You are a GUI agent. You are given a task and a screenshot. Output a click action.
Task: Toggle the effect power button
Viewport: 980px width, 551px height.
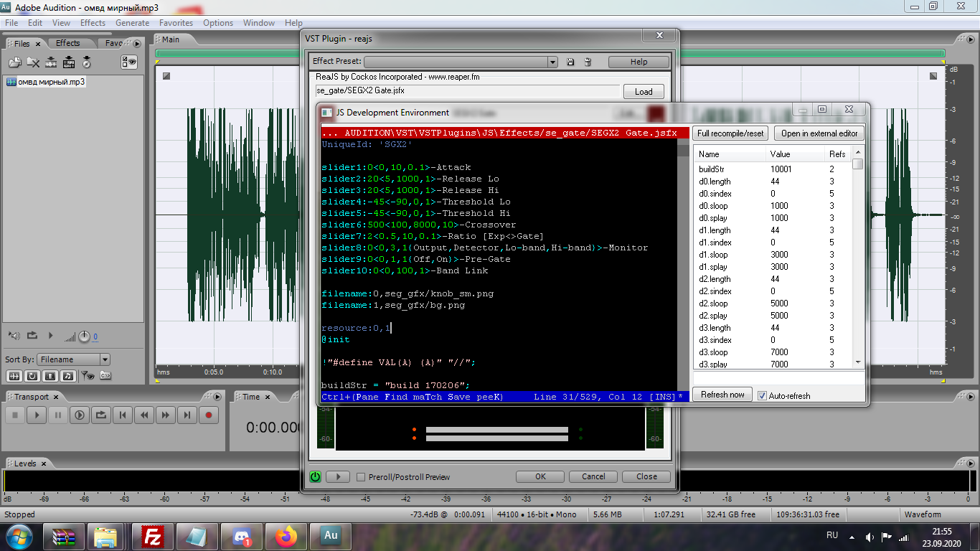[315, 476]
